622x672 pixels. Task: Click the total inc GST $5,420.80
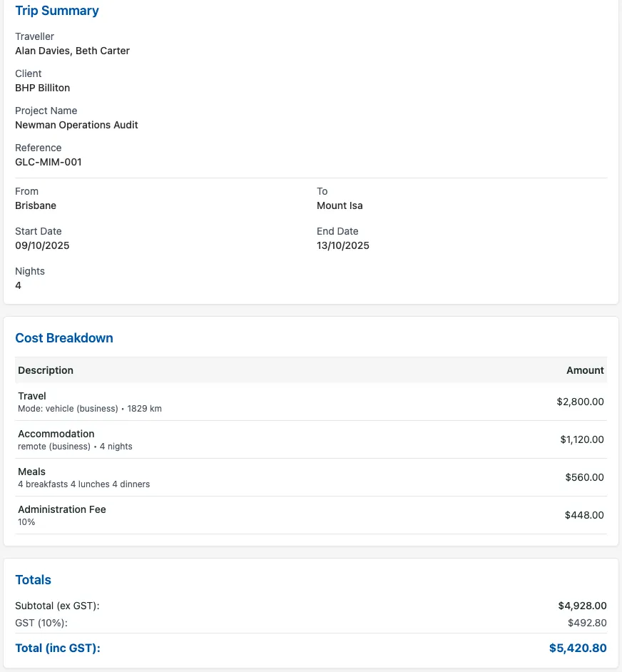[578, 648]
